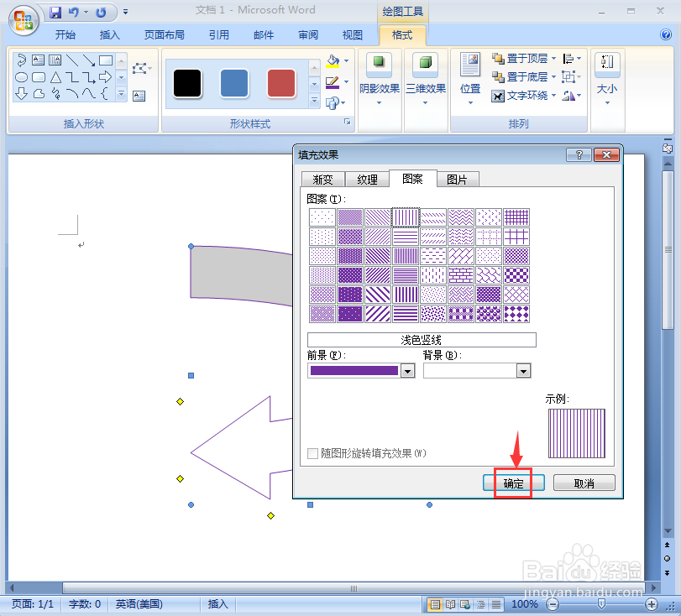
Task: Open the 纹理 texture tab
Action: pyautogui.click(x=368, y=180)
